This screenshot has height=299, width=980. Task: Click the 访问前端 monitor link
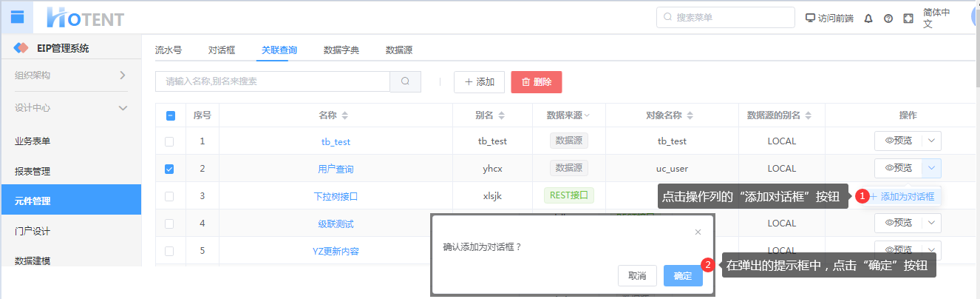pyautogui.click(x=829, y=18)
